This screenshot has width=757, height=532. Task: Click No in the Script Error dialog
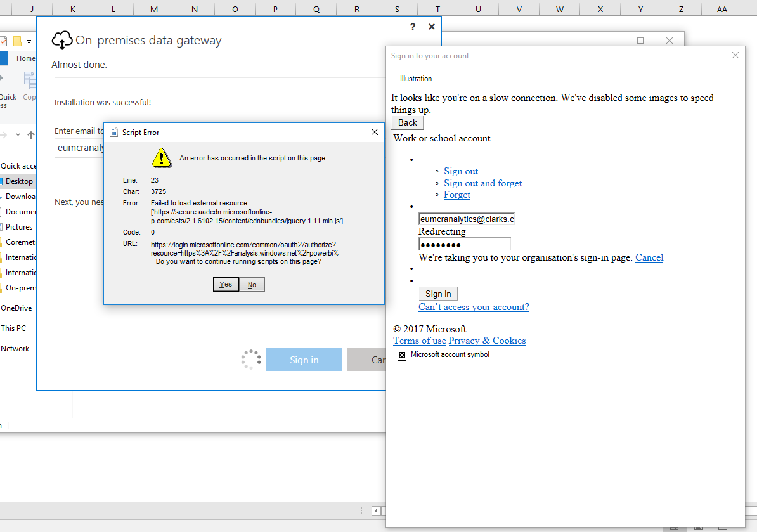pos(252,284)
